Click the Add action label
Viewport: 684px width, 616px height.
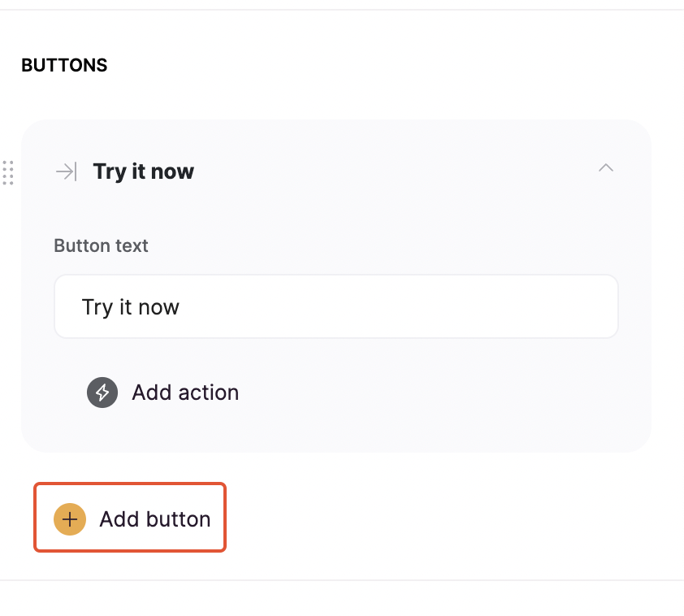[x=184, y=392]
